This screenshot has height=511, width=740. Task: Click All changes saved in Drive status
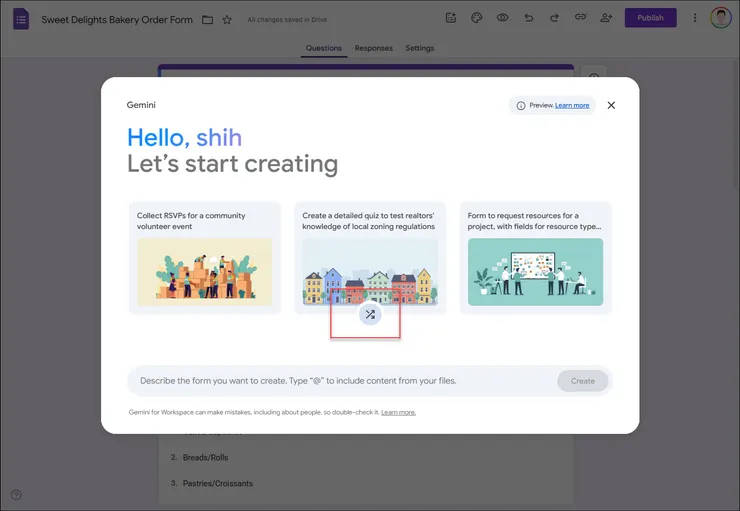coord(287,20)
